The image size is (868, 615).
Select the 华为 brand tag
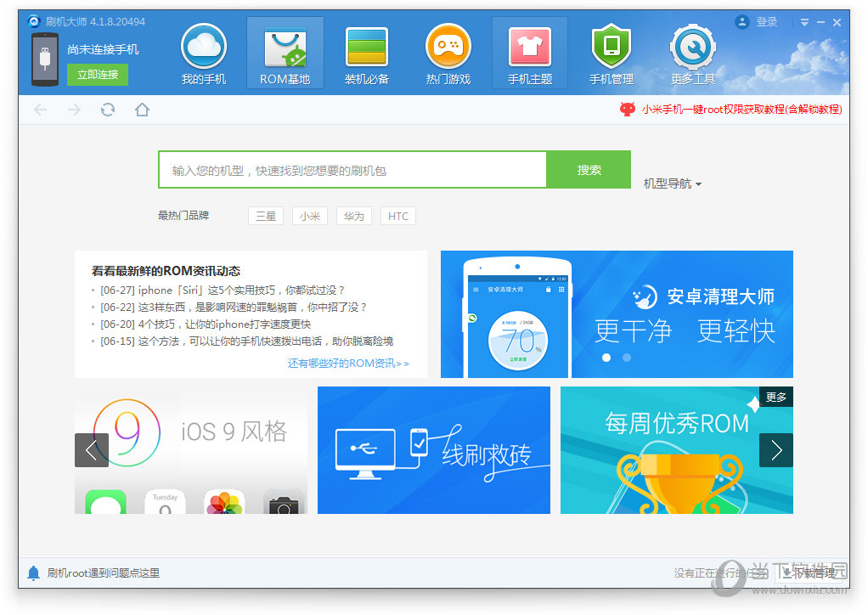pyautogui.click(x=353, y=216)
